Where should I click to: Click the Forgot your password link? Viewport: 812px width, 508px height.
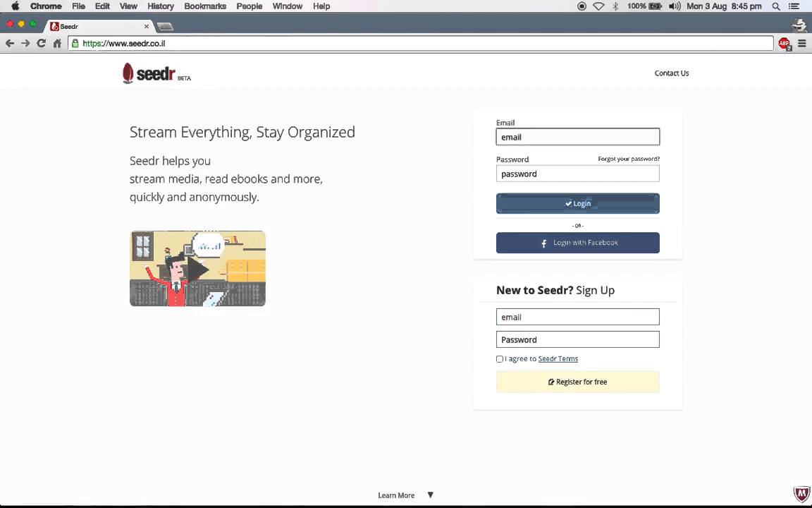[x=629, y=159]
